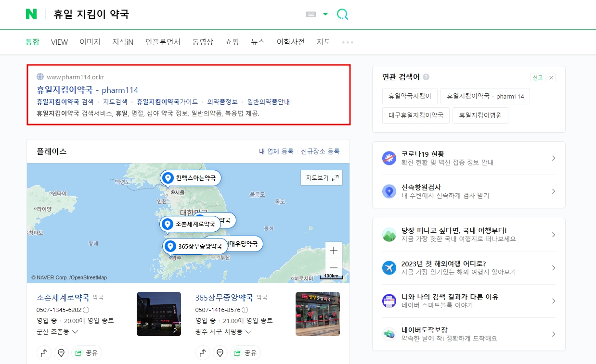Click save location pin icon under 365상무중앙약국

pos(220,353)
